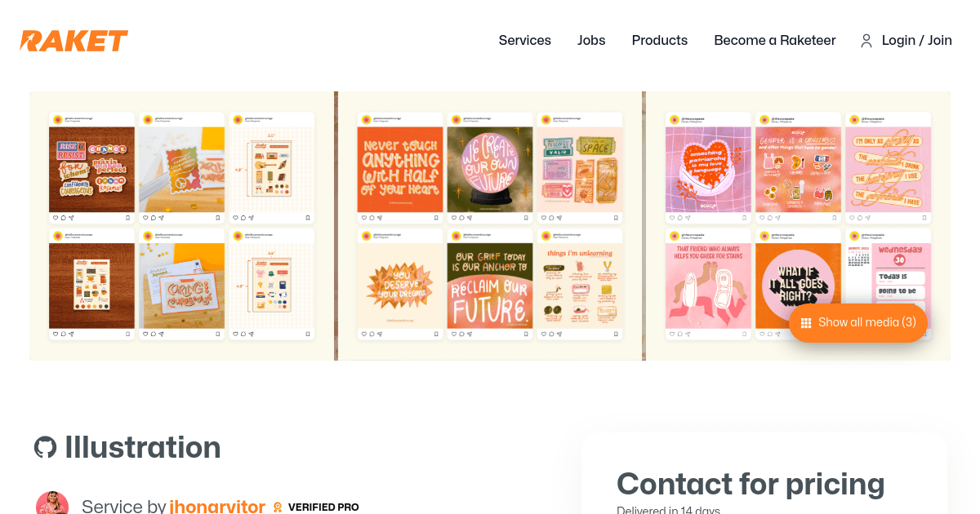Viewport: 980px width, 514px height.
Task: Show all media (3) button
Action: [x=858, y=323]
